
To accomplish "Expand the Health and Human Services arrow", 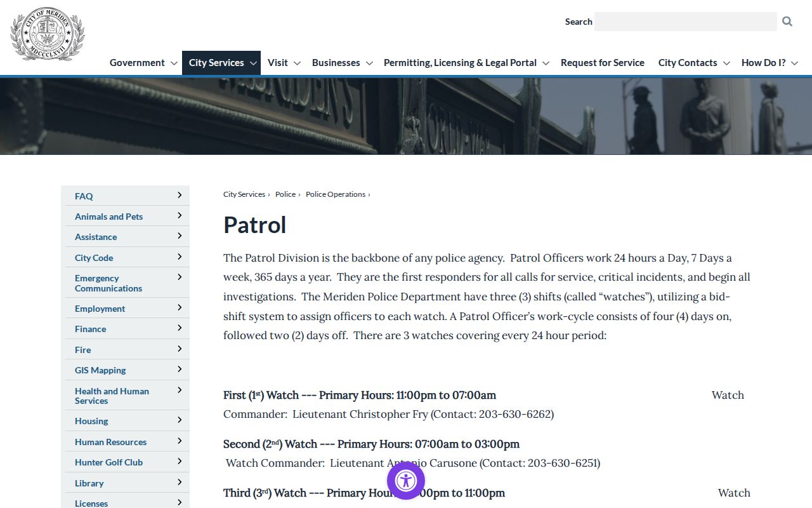I will [x=180, y=390].
